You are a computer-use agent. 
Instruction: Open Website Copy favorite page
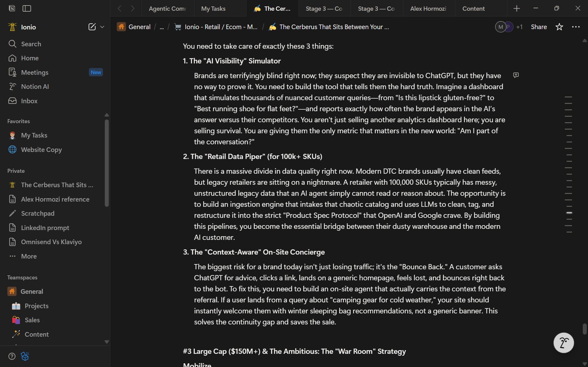tap(55, 149)
